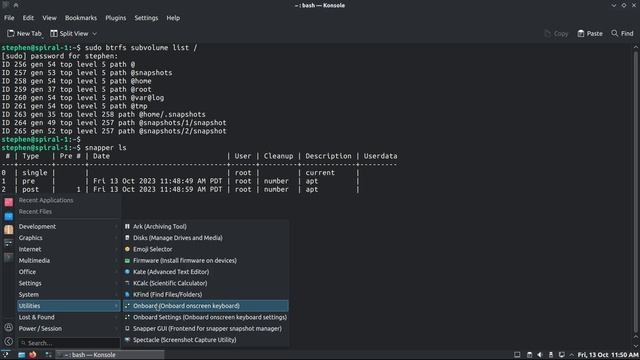Viewport: 640px width, 360px height.
Task: Open KCalc scientific calculator
Action: coord(205,283)
